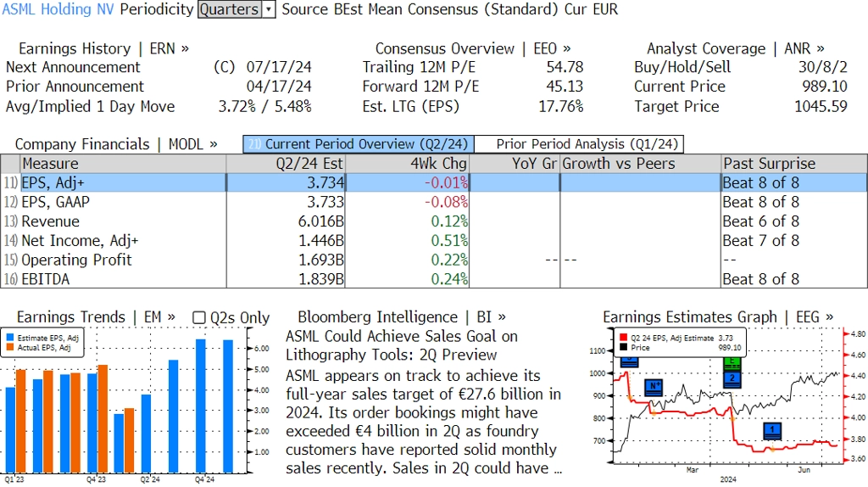Click orange Actual EPS, Adj legend swatch
The height and width of the screenshot is (487, 868).
point(10,347)
